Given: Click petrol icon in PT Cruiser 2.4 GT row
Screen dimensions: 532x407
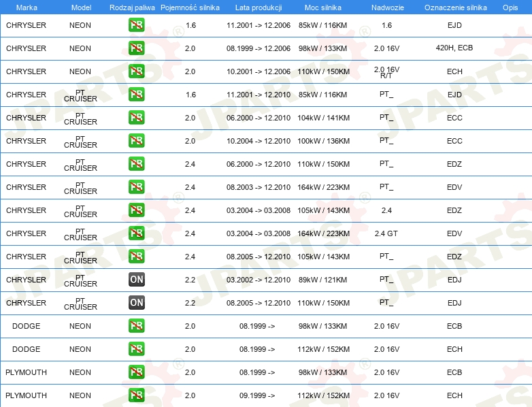Looking at the screenshot, I should point(136,233).
